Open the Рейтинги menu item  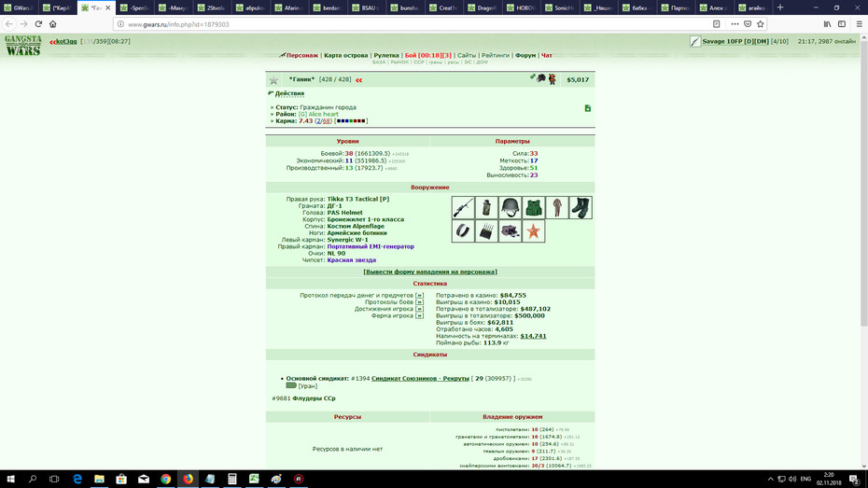[496, 55]
